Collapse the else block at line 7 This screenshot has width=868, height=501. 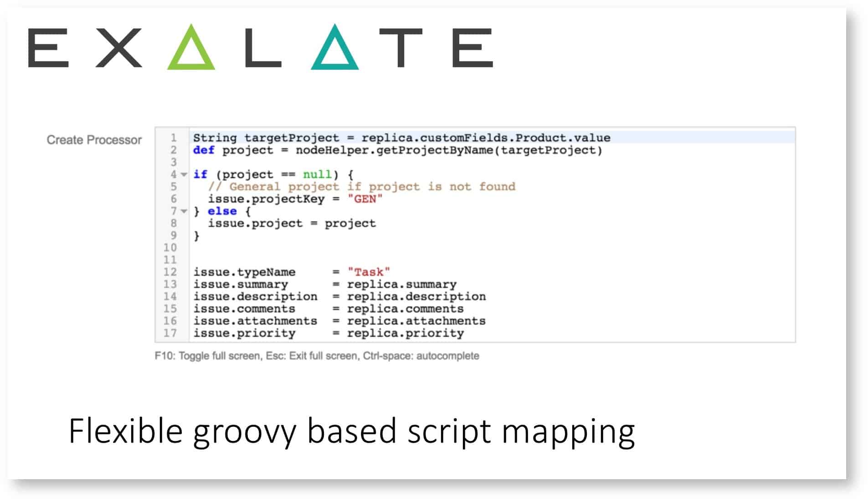pyautogui.click(x=184, y=211)
